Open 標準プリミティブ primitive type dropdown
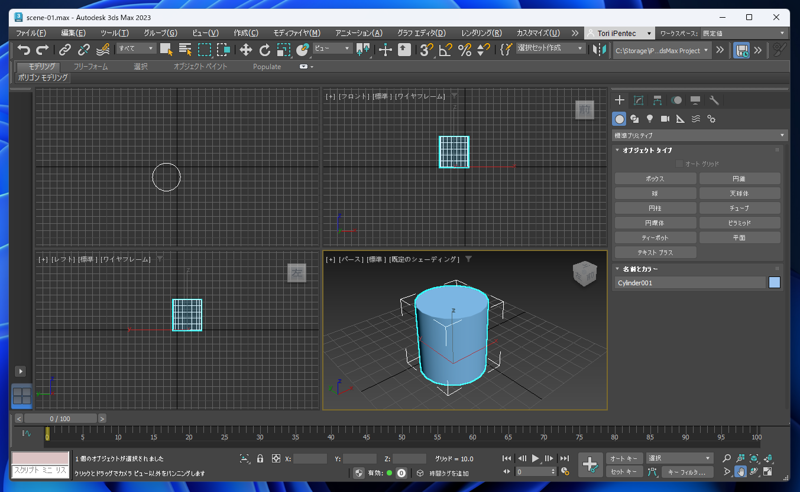Screen dimensions: 800x492 click(699, 135)
